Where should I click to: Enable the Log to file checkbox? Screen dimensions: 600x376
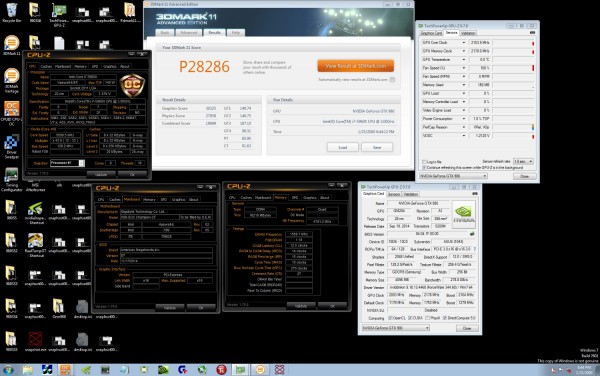(x=424, y=162)
